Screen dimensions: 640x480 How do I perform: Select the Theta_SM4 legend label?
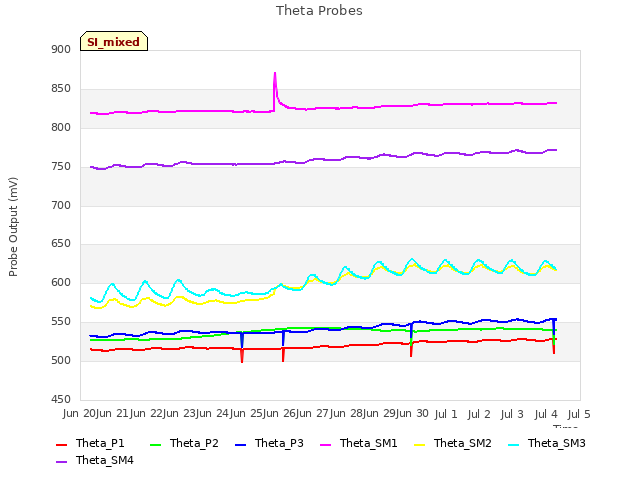[105, 460]
